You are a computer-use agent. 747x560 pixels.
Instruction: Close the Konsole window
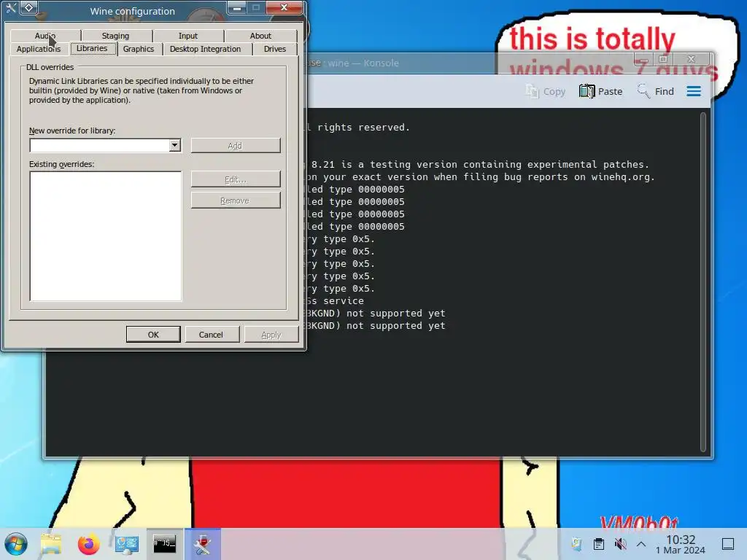[x=692, y=60]
